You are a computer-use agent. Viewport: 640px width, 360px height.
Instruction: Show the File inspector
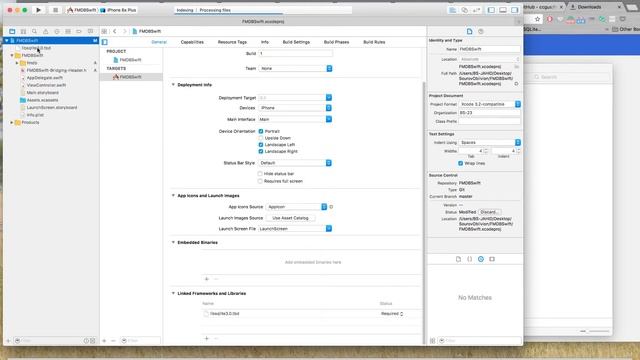pyautogui.click(x=469, y=31)
